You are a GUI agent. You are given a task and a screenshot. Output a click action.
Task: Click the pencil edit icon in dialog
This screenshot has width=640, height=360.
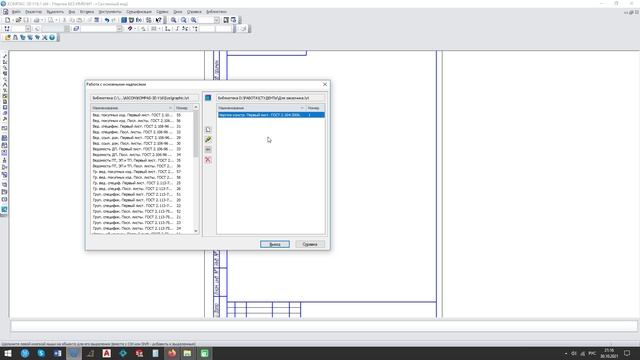[x=208, y=140]
